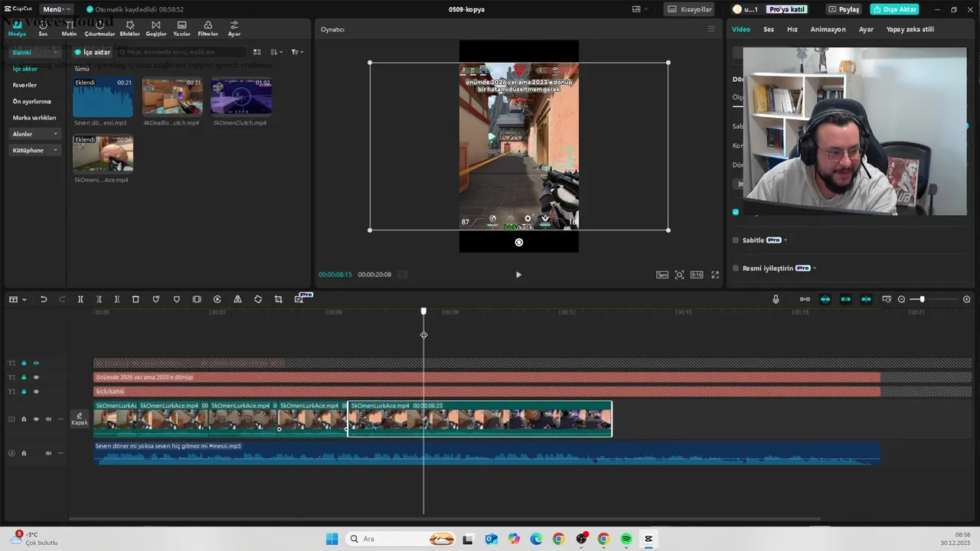Open the Metin text panel
The width and height of the screenshot is (980, 551).
pyautogui.click(x=69, y=29)
